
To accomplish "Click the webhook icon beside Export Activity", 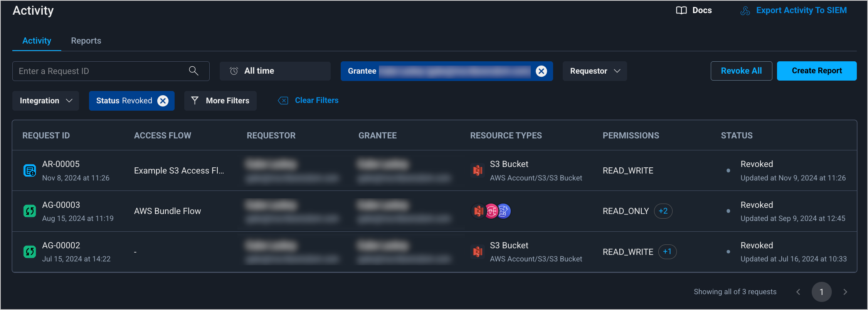I will (x=745, y=11).
